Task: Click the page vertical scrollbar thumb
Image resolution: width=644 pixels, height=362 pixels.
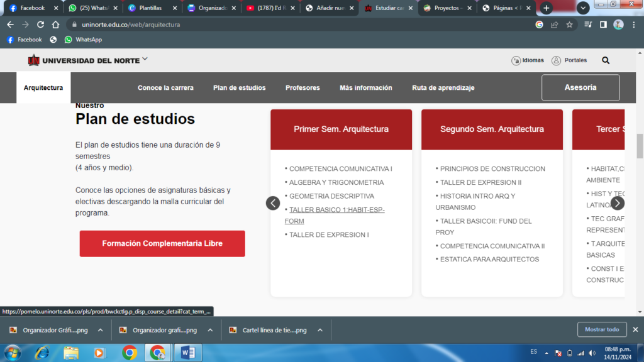Action: [640, 146]
